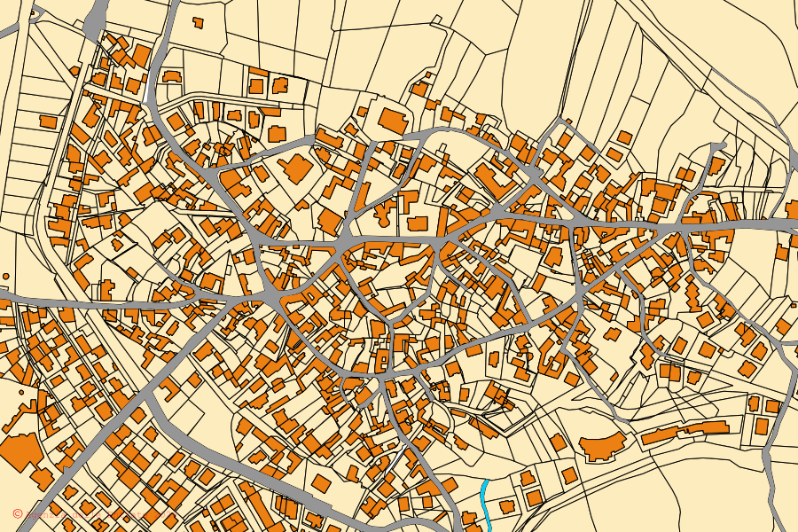Select the long narrow building beside the crescent building
This screenshot has height=532, width=798.
tap(685, 432)
